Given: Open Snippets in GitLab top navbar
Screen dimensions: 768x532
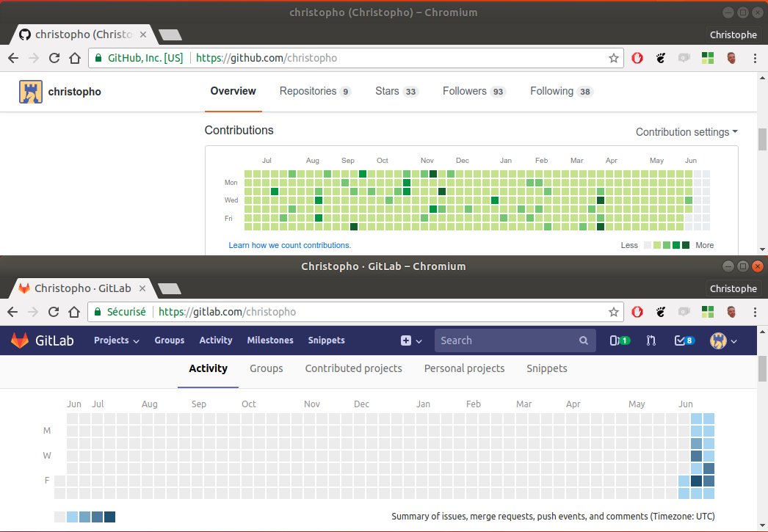Looking at the screenshot, I should pyautogui.click(x=326, y=340).
